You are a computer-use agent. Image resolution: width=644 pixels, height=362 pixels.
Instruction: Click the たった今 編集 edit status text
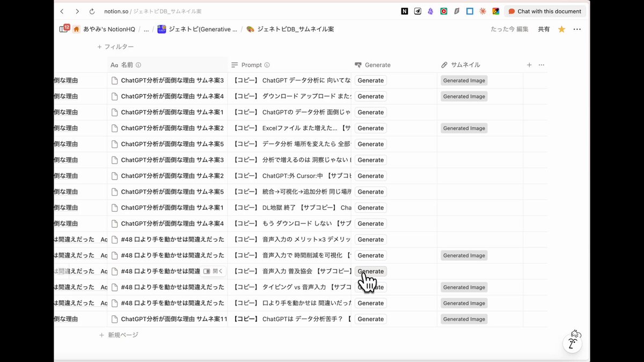(509, 29)
